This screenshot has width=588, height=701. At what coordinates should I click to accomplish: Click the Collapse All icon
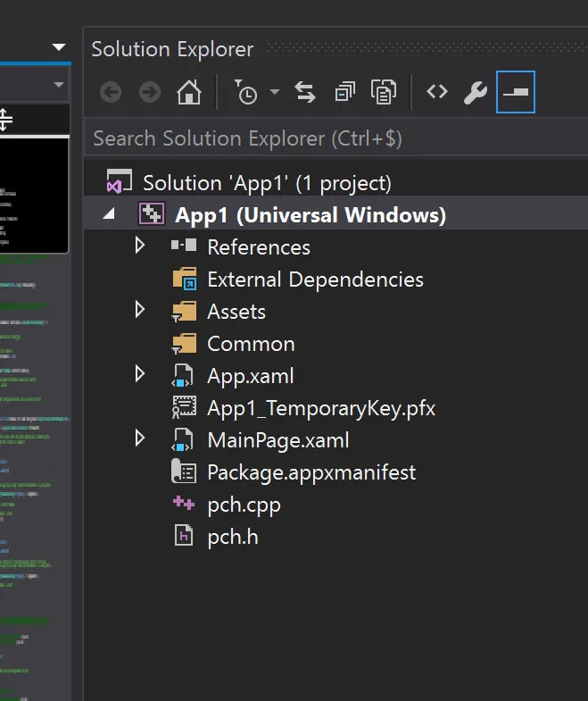tap(345, 92)
